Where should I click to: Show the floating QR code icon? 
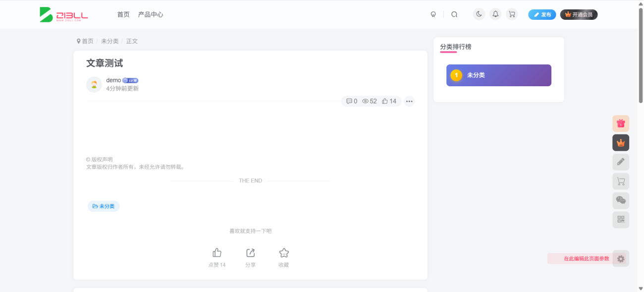(621, 220)
